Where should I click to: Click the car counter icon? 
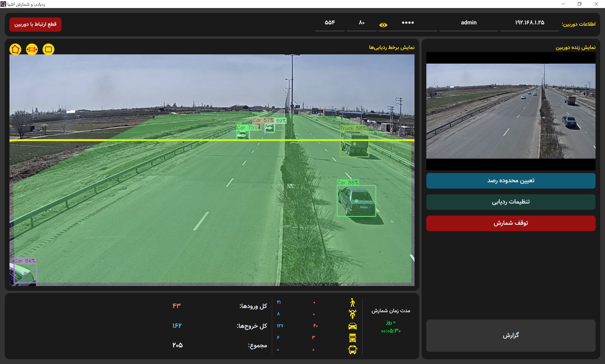click(x=352, y=326)
